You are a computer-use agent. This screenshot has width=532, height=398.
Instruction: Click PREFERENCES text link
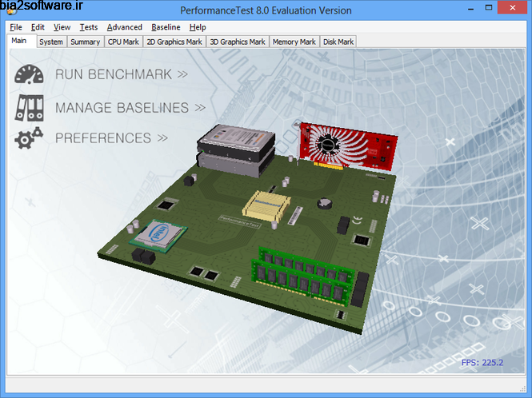(x=111, y=138)
